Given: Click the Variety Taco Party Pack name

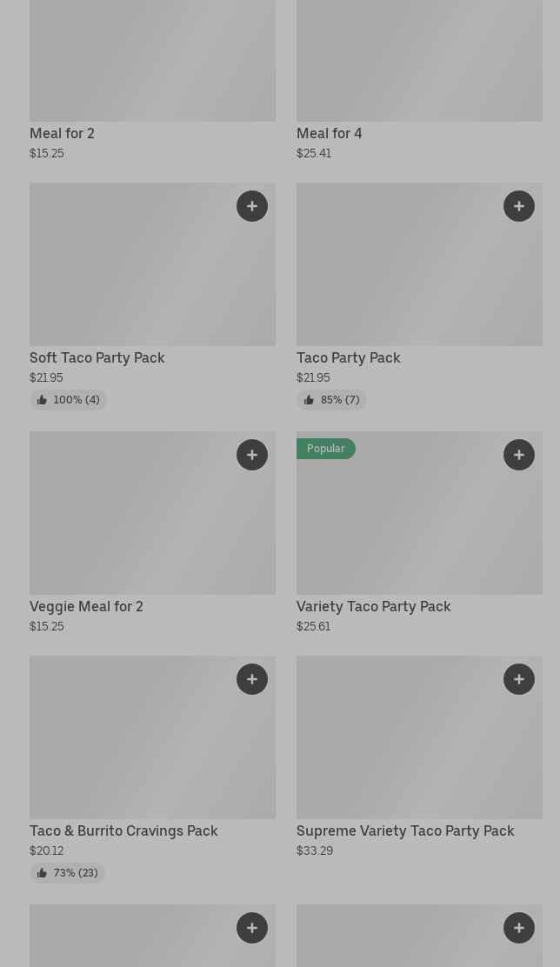Looking at the screenshot, I should pos(373,606).
